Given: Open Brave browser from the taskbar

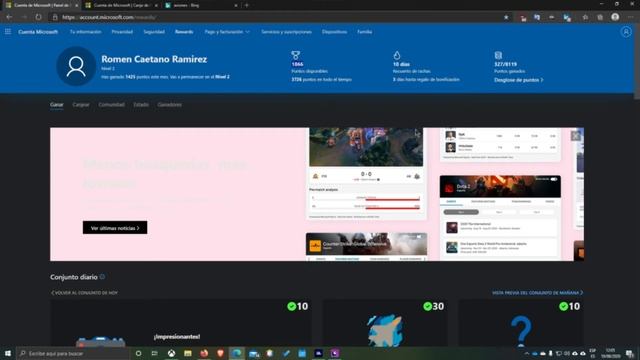Looking at the screenshot, I should pos(220,353).
